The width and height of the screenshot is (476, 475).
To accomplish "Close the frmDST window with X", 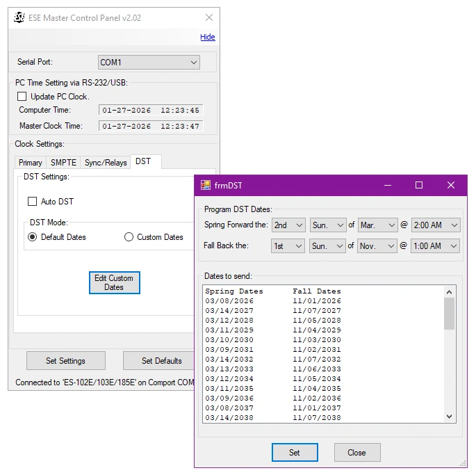I will (x=451, y=185).
